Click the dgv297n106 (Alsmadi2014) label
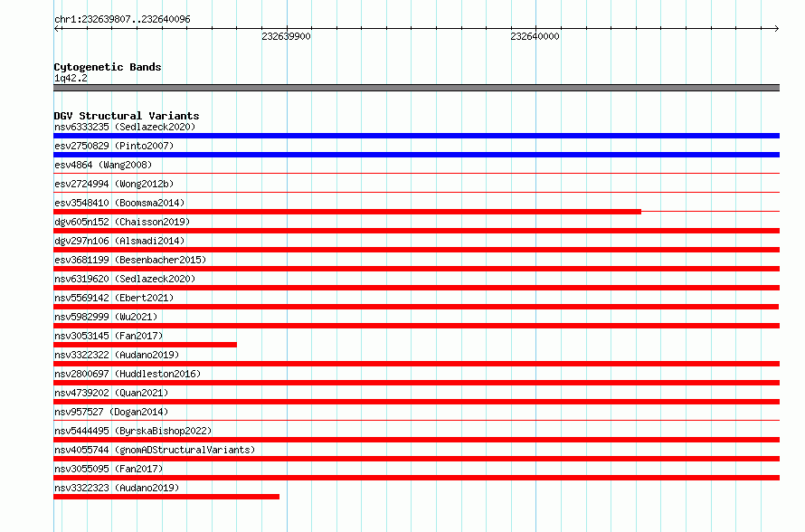 point(119,241)
